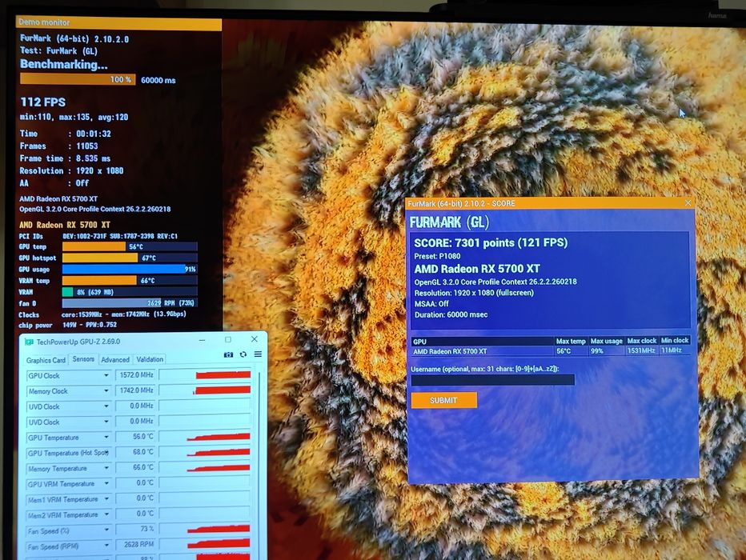Viewport: 746px width, 560px height.
Task: Maximize the GPU-Z window
Action: tap(228, 339)
